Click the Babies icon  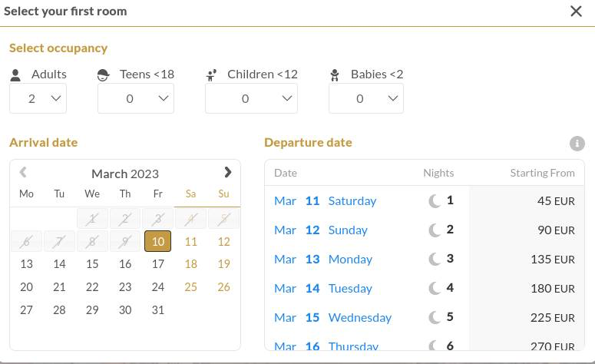coord(335,75)
